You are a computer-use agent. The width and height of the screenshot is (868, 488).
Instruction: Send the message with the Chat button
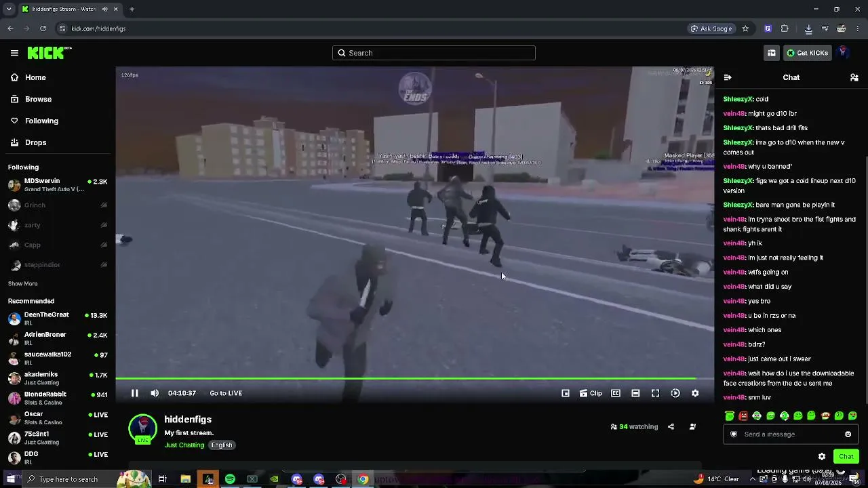(x=846, y=456)
